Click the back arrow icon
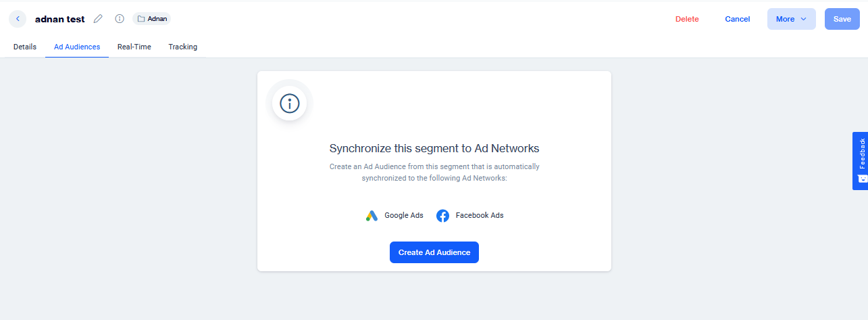The image size is (868, 320). 18,19
